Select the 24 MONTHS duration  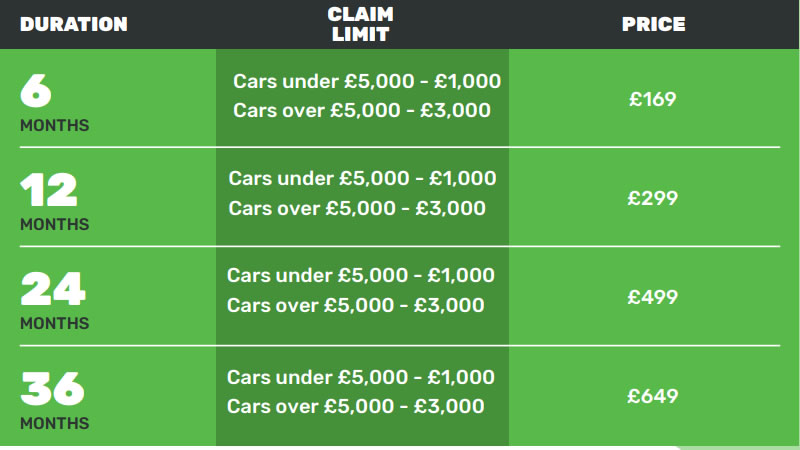(x=55, y=301)
